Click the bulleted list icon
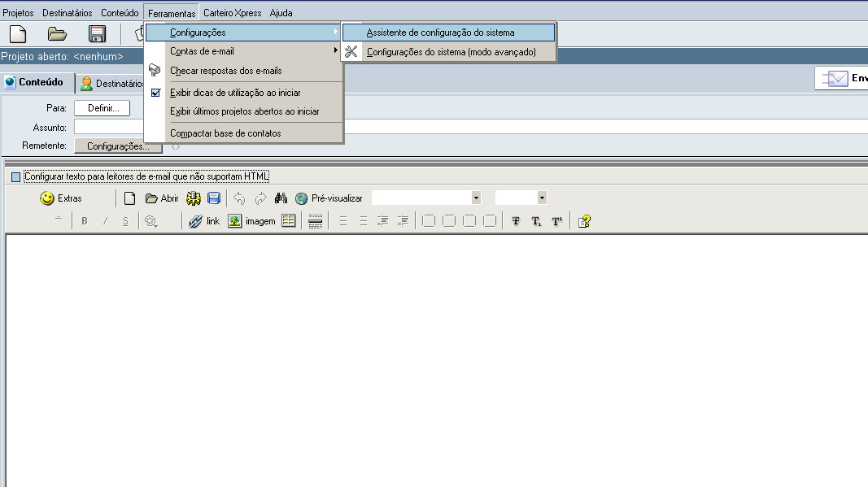Screen dimensions: 868x487 tap(363, 221)
